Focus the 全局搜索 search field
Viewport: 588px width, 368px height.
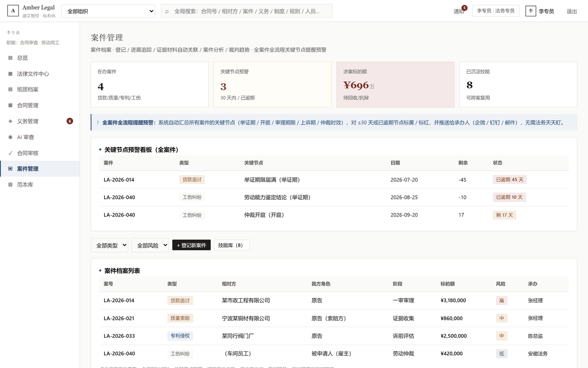(x=247, y=11)
